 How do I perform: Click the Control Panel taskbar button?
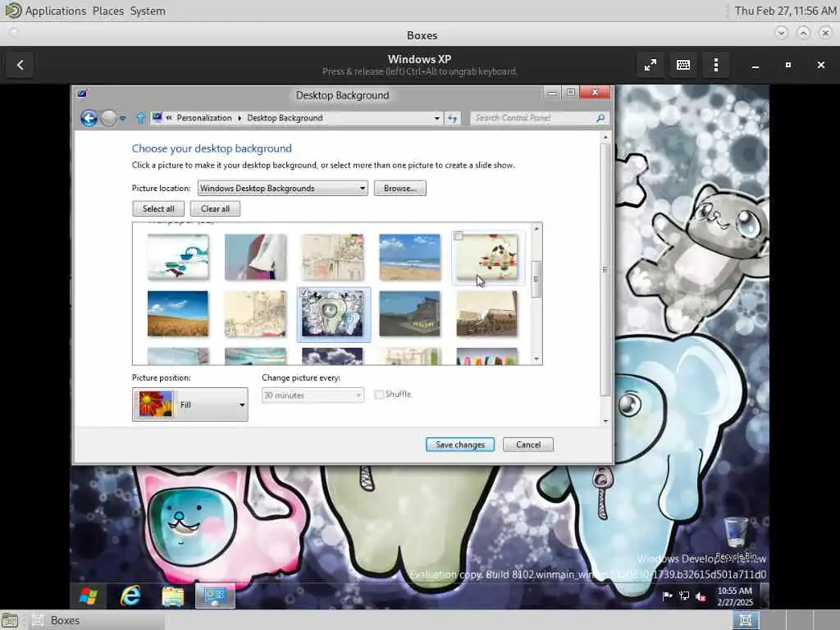(215, 596)
